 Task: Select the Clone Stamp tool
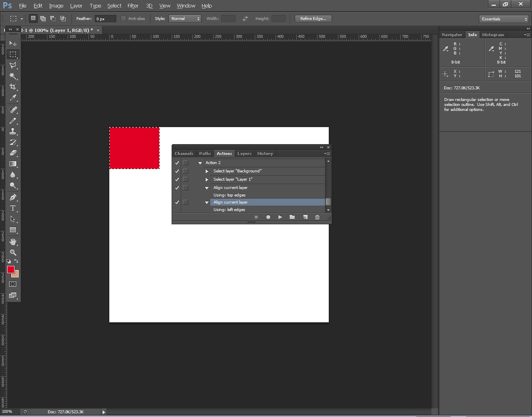[x=13, y=131]
